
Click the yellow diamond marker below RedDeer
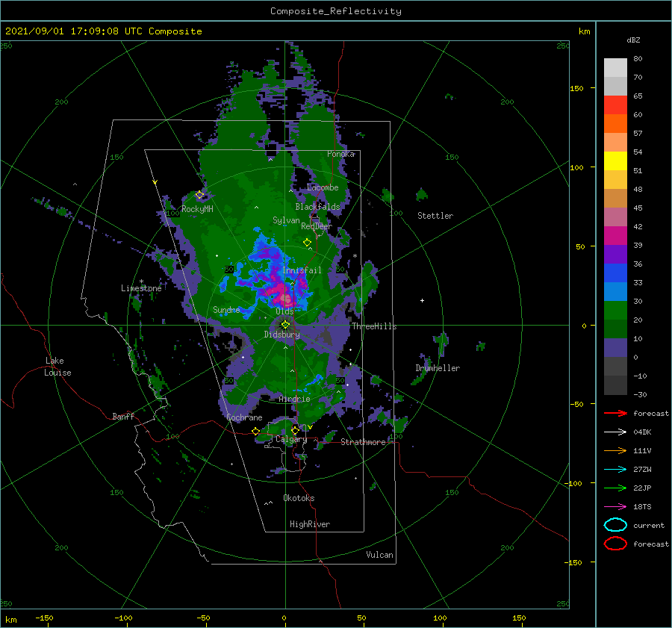307,243
